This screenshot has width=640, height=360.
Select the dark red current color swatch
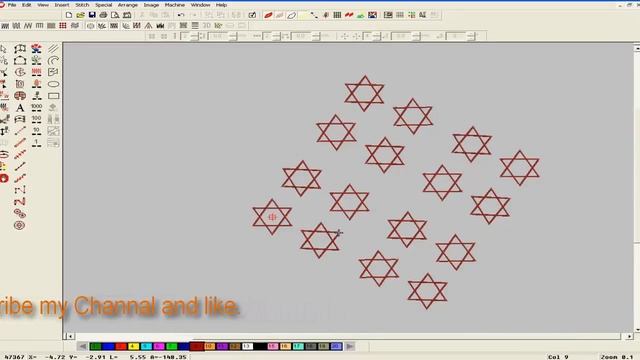click(x=197, y=346)
